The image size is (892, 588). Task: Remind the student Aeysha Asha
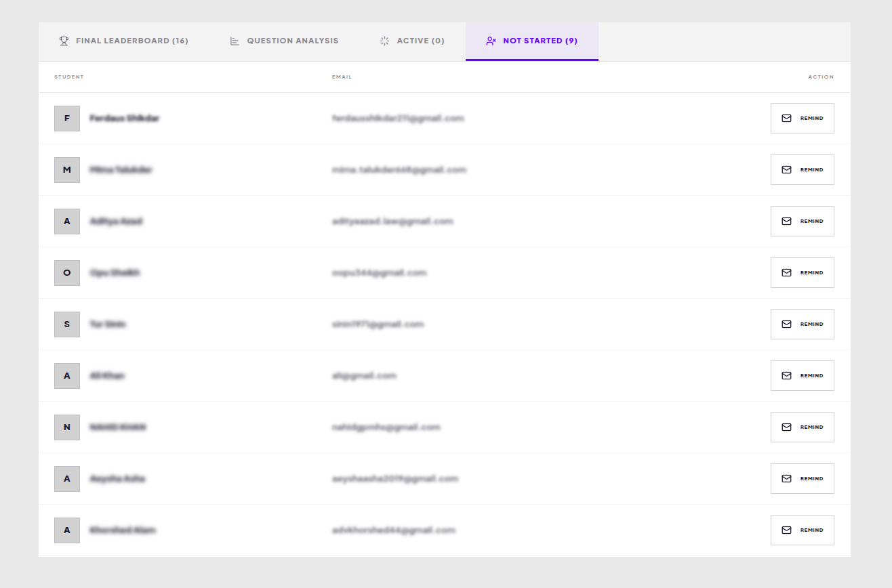(x=803, y=479)
